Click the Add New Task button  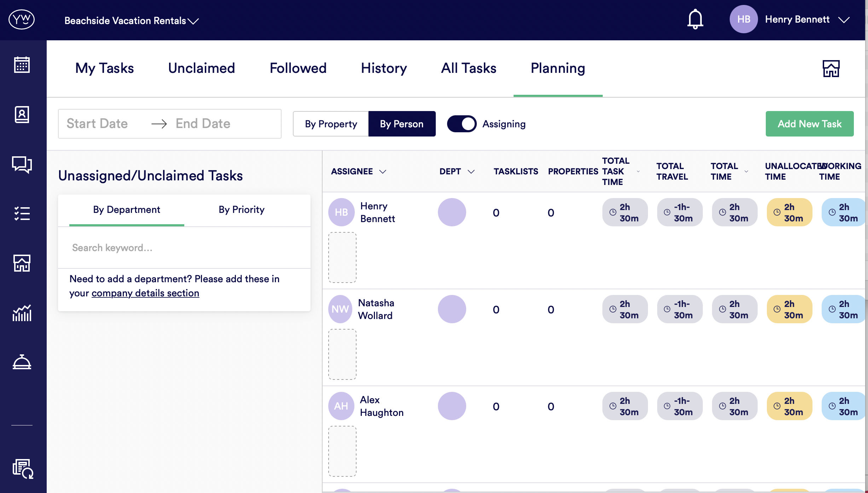(809, 124)
